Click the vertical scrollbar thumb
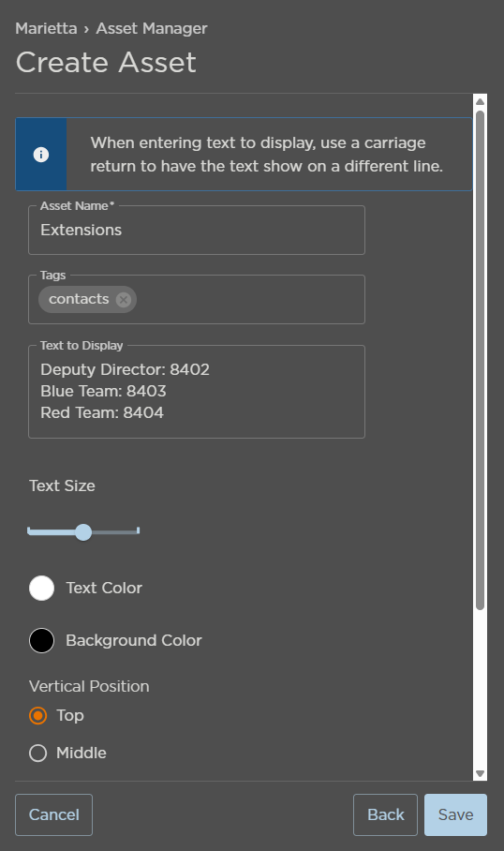 tap(480, 361)
